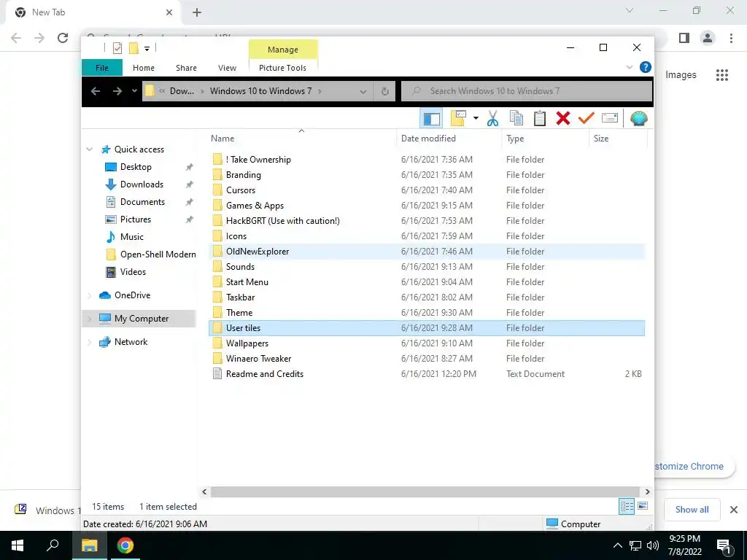Select Desktop in Quick access

click(x=136, y=167)
